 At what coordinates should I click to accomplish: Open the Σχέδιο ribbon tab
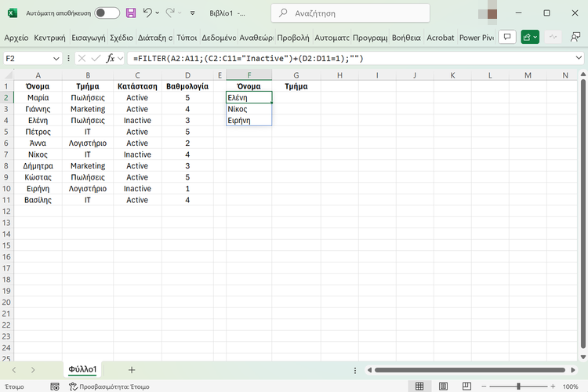pyautogui.click(x=122, y=38)
